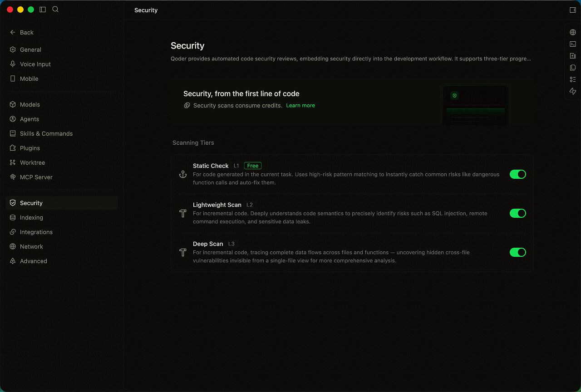
Task: Disable the Static Check toggle
Action: pos(518,174)
